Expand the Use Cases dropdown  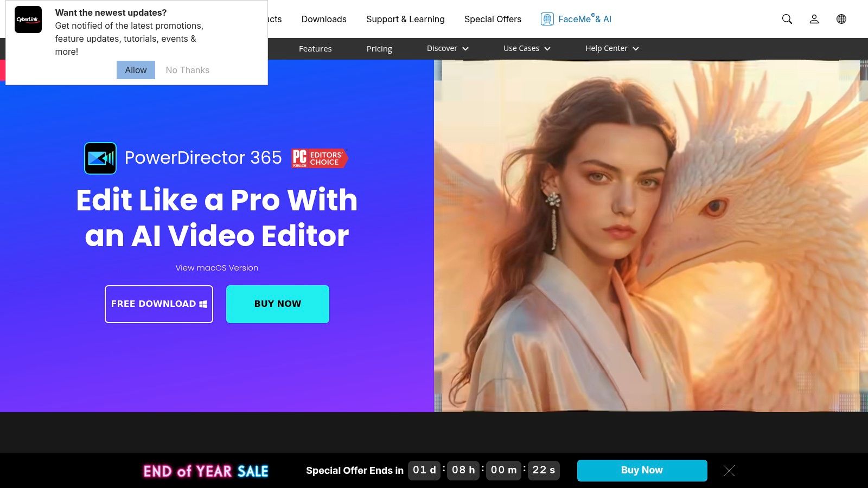point(526,48)
